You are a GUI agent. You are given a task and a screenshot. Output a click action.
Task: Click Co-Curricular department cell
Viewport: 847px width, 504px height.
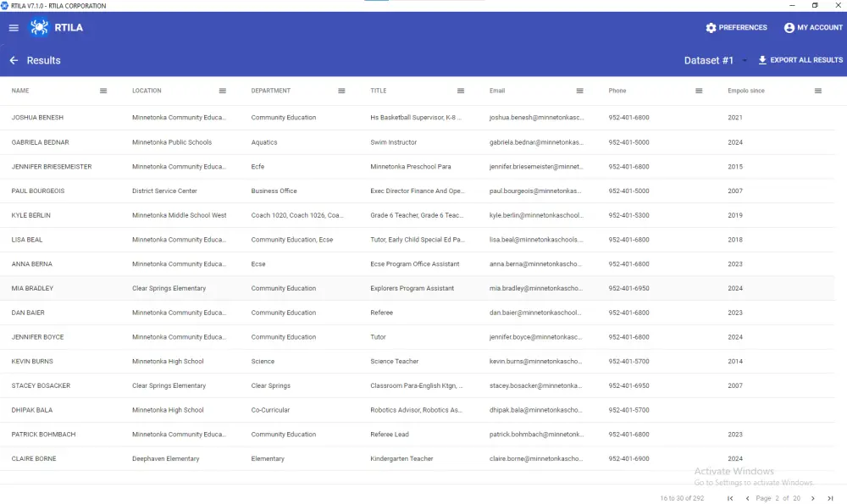[x=270, y=410]
